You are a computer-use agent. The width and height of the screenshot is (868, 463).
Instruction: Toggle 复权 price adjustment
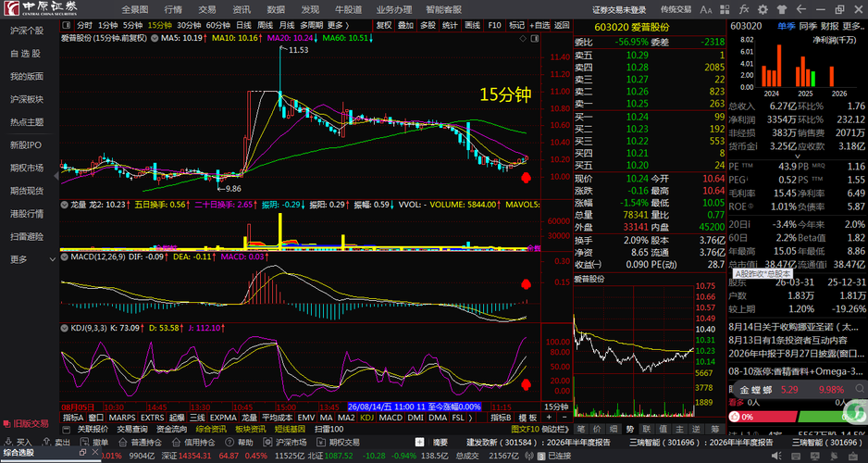pyautogui.click(x=384, y=25)
